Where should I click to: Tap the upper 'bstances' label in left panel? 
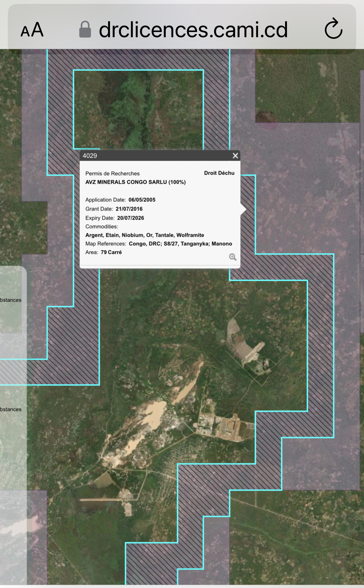point(11,300)
